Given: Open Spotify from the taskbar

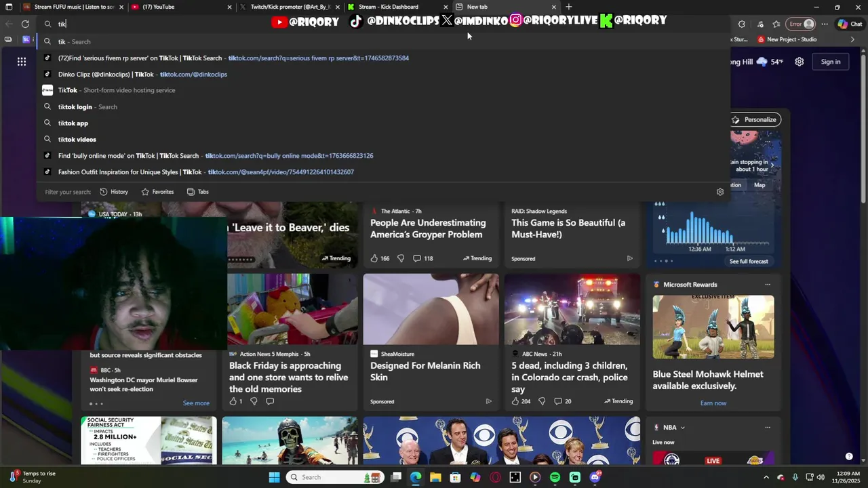Looking at the screenshot, I should coord(555,477).
